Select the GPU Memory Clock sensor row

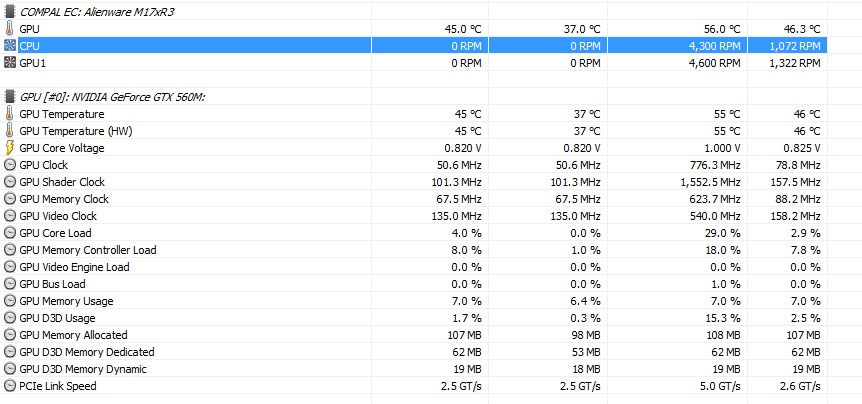pos(64,199)
